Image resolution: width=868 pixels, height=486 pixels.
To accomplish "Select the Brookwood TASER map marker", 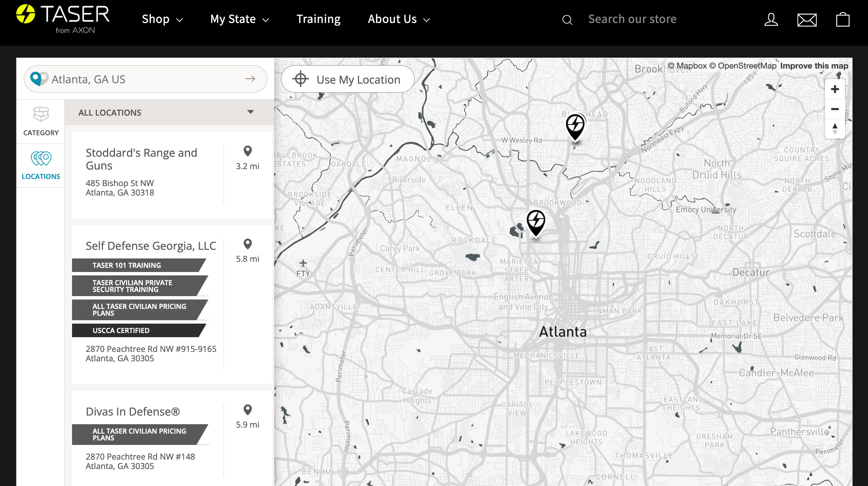I will tap(536, 223).
